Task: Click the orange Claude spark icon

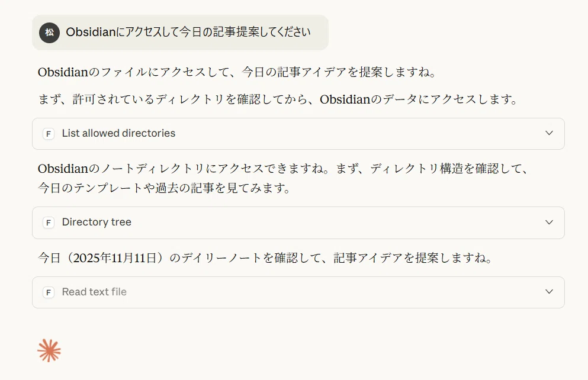Action: 49,351
